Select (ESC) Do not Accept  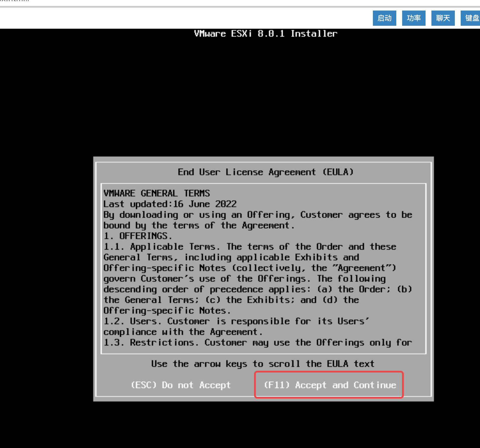[181, 385]
